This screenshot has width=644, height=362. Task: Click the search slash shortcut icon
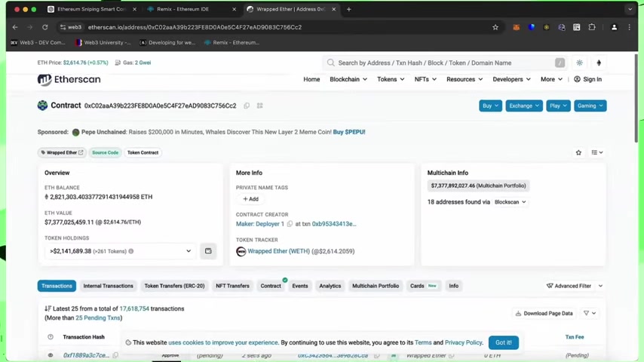[560, 63]
